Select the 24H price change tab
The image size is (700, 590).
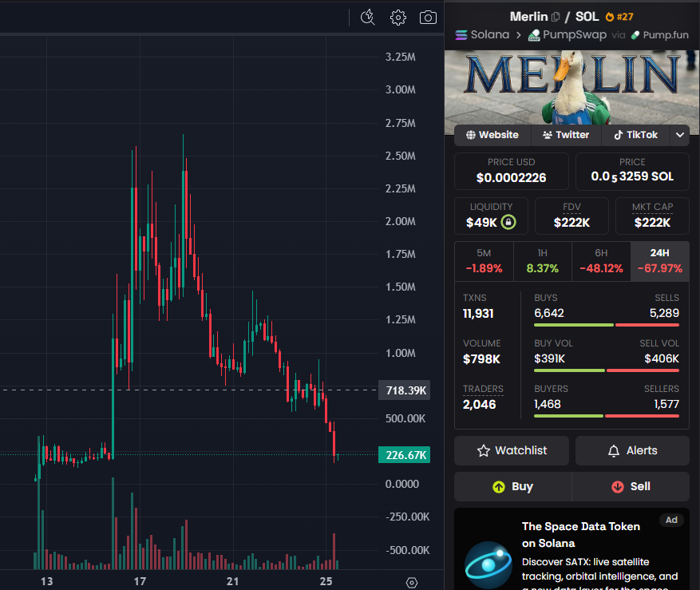click(660, 261)
